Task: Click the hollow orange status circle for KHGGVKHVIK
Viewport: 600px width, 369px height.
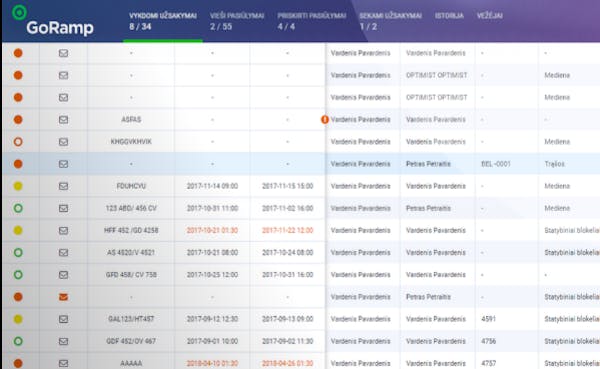Action: 18,142
